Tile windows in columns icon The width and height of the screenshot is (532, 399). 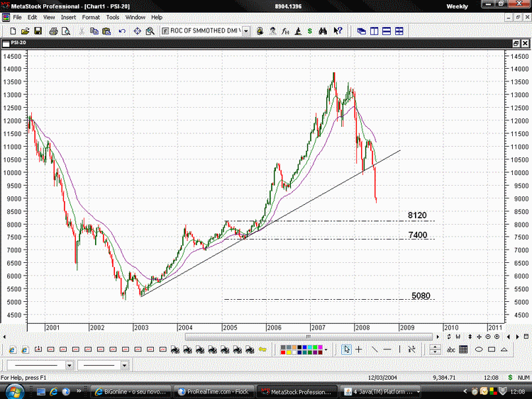(375, 31)
